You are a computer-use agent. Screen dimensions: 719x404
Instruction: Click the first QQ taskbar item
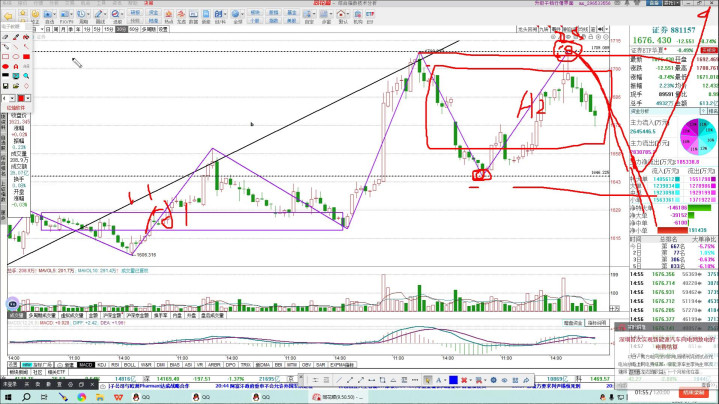pyautogui.click(x=139, y=397)
